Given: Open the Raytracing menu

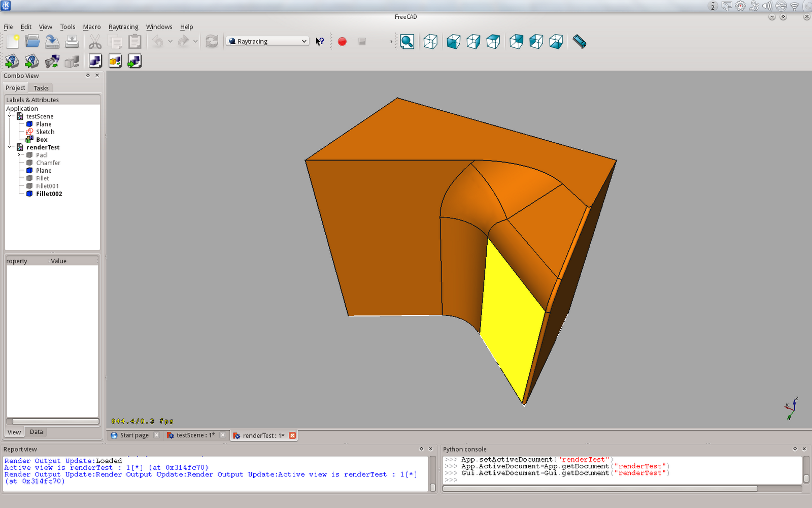Looking at the screenshot, I should click(123, 26).
